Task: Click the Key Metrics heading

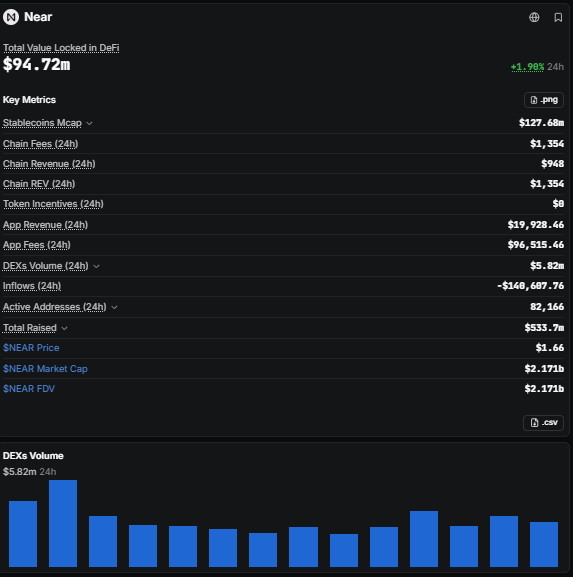Action: point(29,100)
